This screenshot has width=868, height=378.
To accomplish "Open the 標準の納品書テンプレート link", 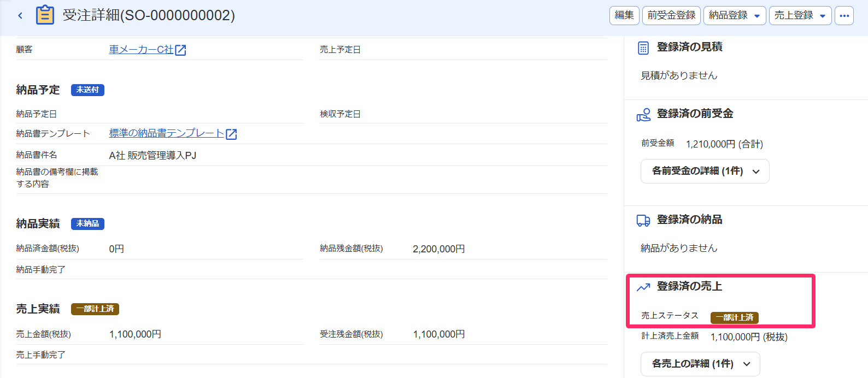I will pos(167,133).
